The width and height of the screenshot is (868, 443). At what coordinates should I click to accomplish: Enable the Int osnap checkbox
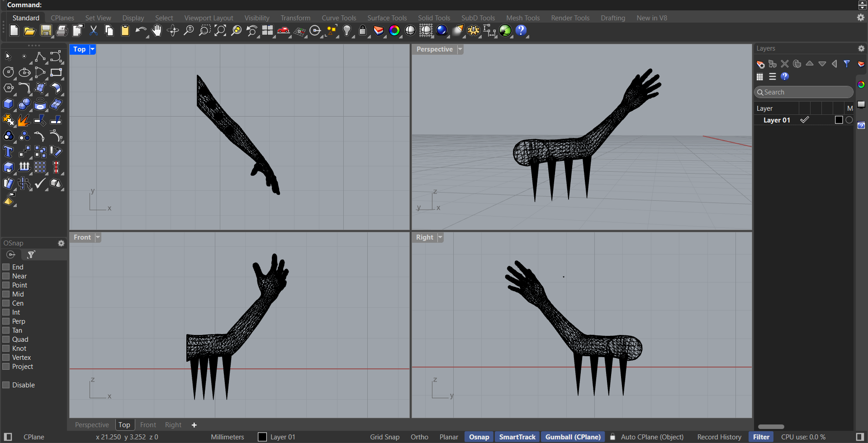click(6, 312)
